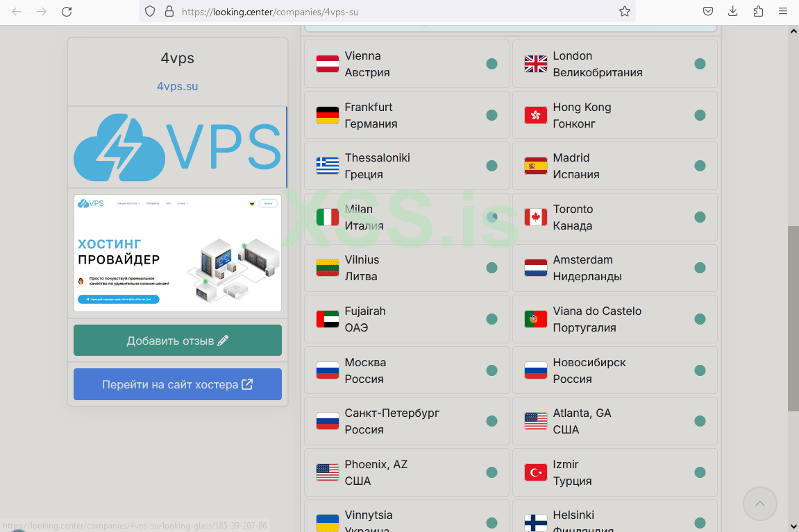Screen dimensions: 799x532
Task: Click the Portugal flag icon
Action: tap(535, 319)
